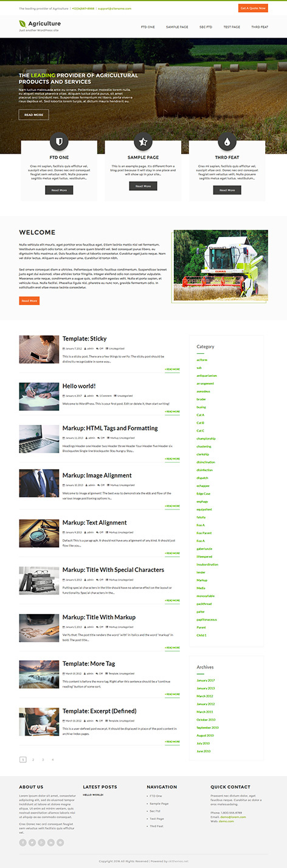Image resolution: width=287 pixels, height=868 pixels.
Task: Open the TEST PAGE menu item
Action: tap(232, 27)
